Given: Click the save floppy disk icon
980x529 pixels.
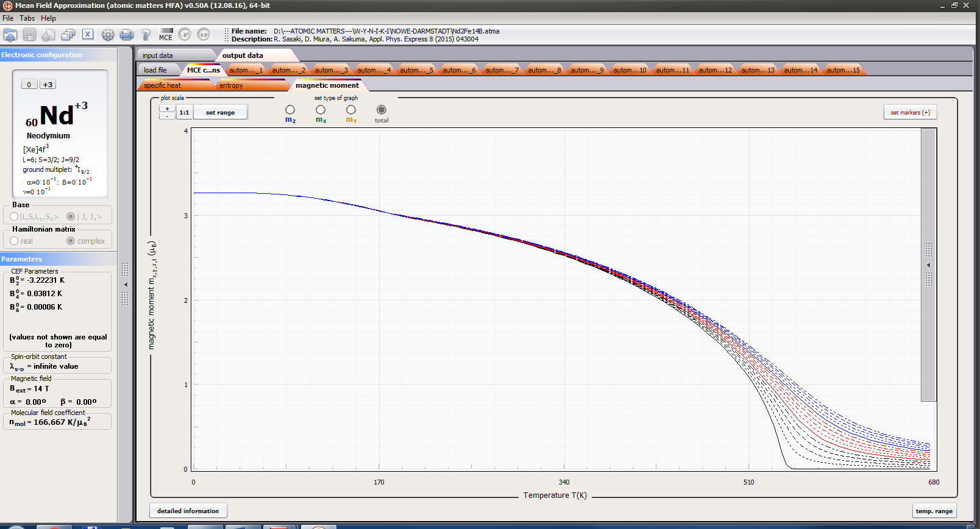Looking at the screenshot, I should pyautogui.click(x=29, y=35).
